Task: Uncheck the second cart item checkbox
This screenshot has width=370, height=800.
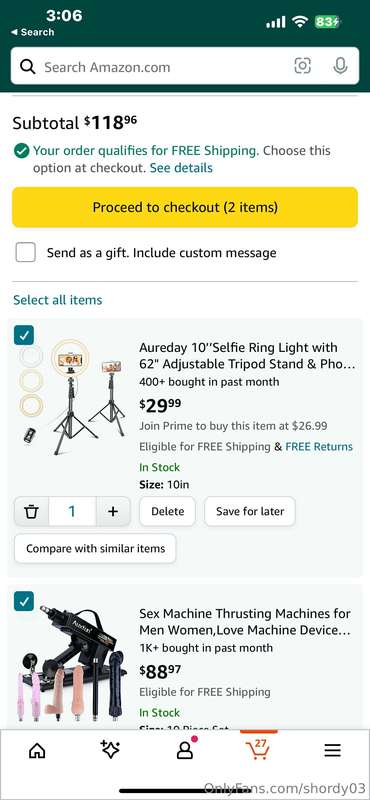Action: 23,601
